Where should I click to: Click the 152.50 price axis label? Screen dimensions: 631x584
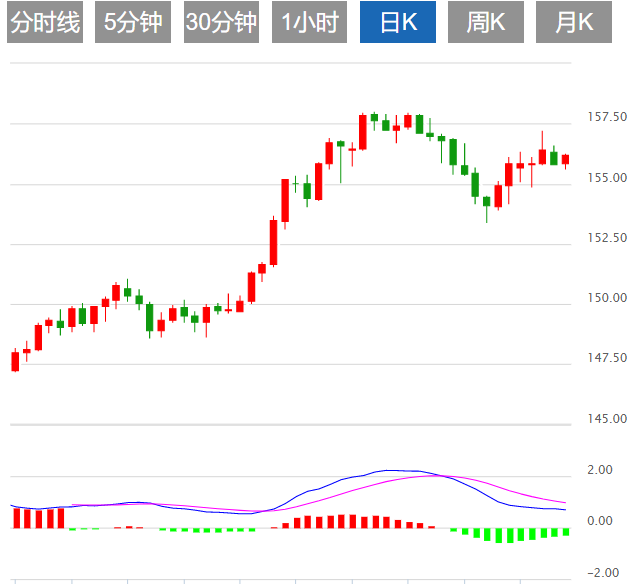point(607,237)
